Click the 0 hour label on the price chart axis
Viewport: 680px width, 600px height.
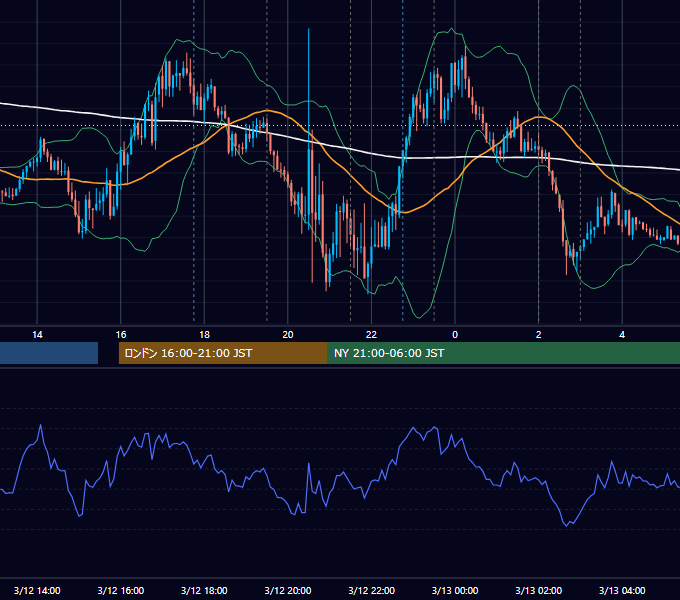pyautogui.click(x=455, y=335)
